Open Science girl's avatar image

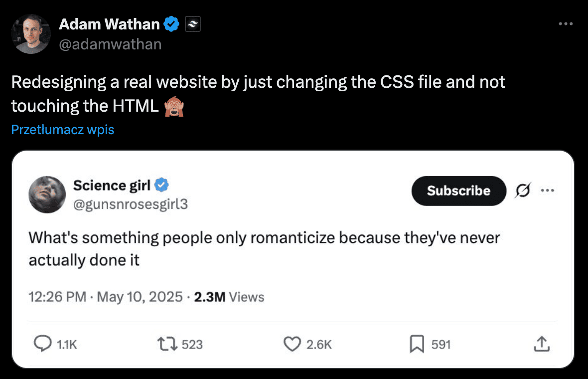point(47,195)
